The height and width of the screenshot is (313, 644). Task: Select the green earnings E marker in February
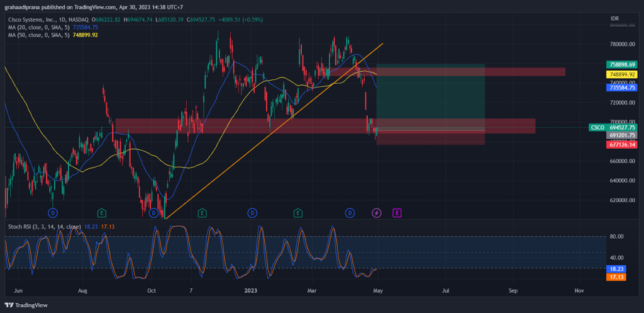(x=298, y=213)
